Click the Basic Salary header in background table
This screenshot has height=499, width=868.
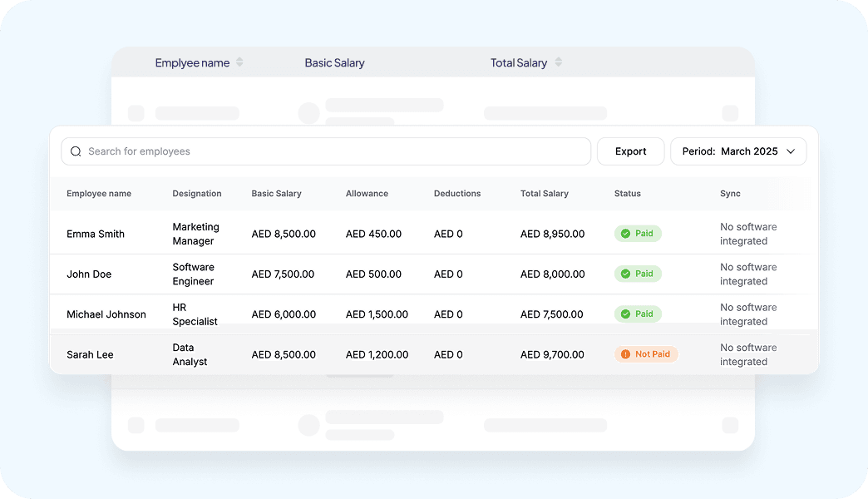(x=334, y=62)
